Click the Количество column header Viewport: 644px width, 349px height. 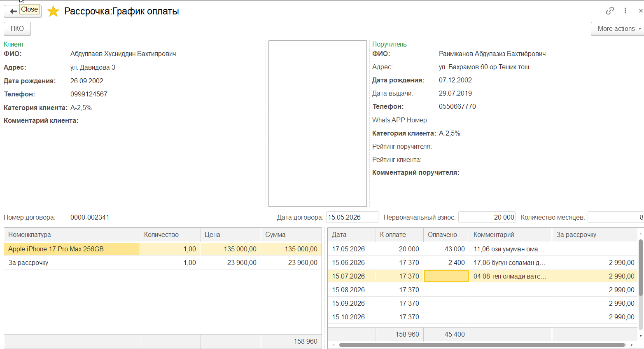[170, 234]
